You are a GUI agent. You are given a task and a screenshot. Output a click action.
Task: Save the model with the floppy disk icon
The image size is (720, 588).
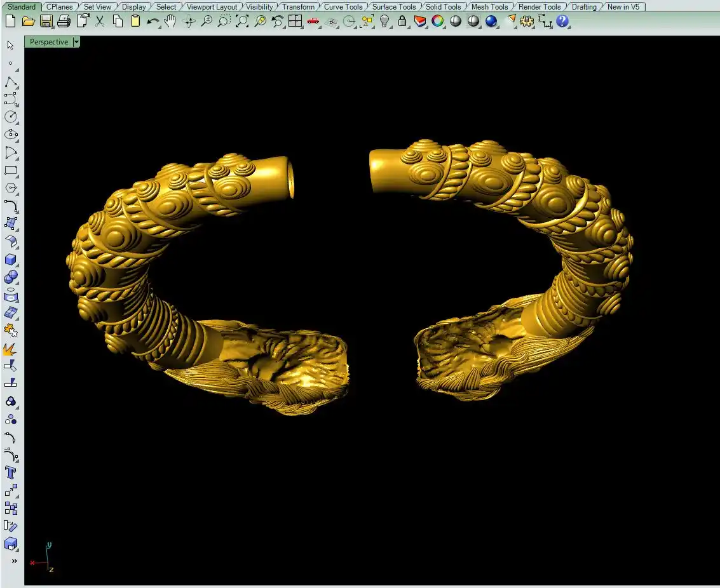46,21
